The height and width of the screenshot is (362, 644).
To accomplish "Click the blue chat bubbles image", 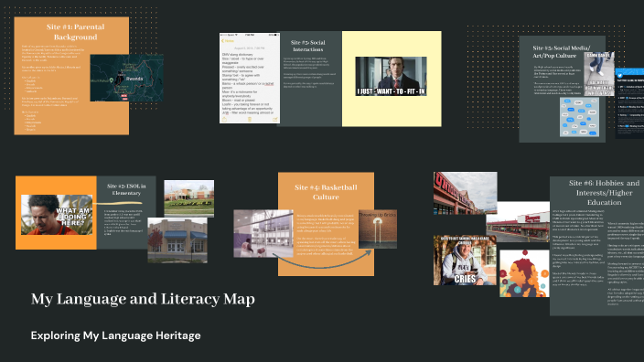I will (x=579, y=117).
